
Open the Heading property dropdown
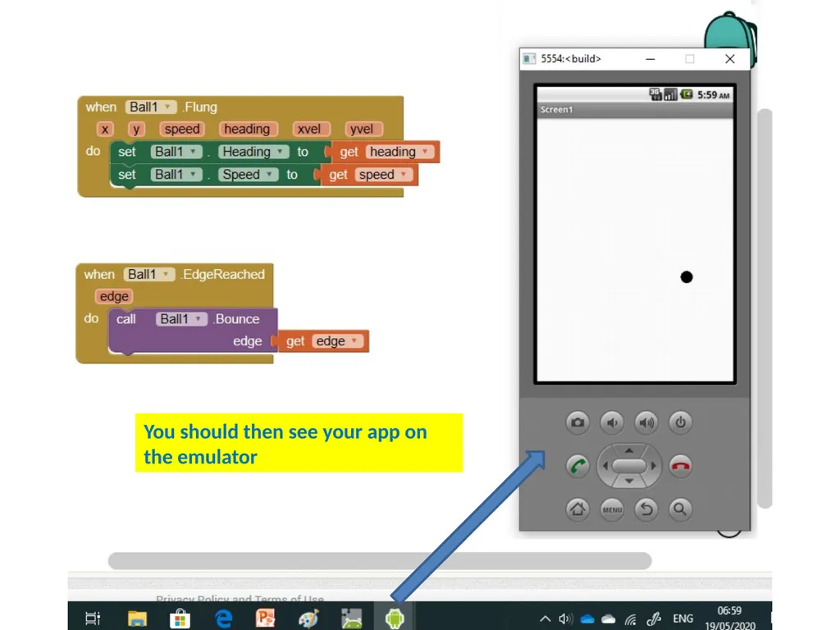click(x=253, y=152)
